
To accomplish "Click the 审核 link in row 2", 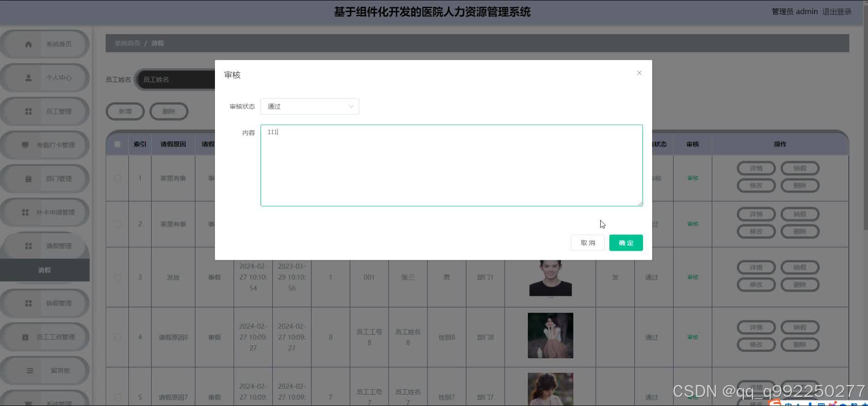I will 693,224.
